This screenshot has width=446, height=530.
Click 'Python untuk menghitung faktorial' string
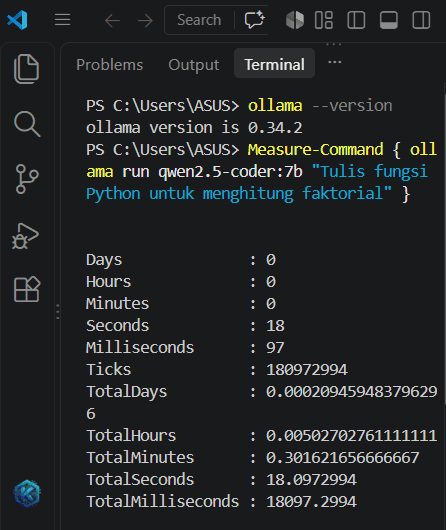tap(239, 194)
